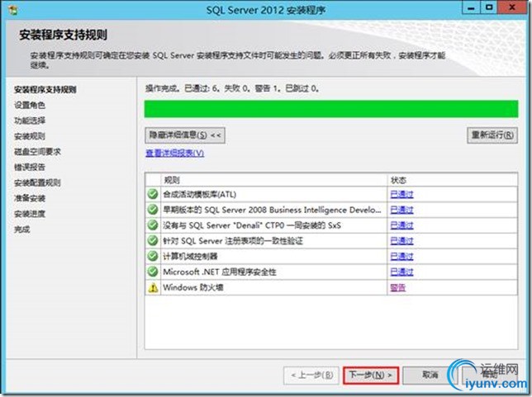Click 重新运行(R) to rerun checks

pyautogui.click(x=492, y=135)
